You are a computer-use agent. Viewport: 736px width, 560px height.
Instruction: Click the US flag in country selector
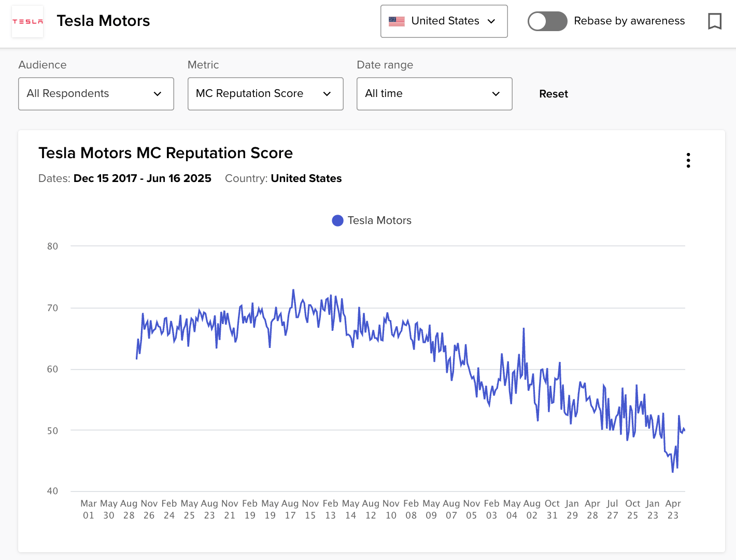click(397, 21)
